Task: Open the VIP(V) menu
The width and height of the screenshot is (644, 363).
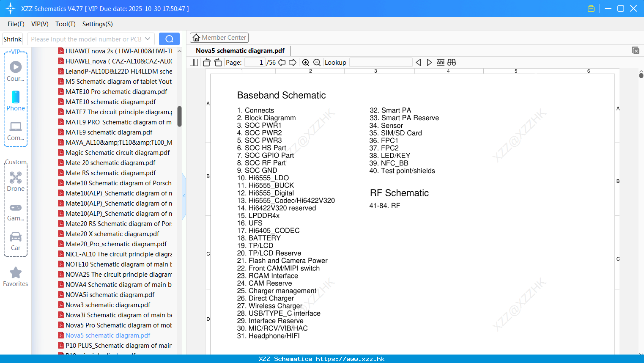Action: click(x=40, y=24)
